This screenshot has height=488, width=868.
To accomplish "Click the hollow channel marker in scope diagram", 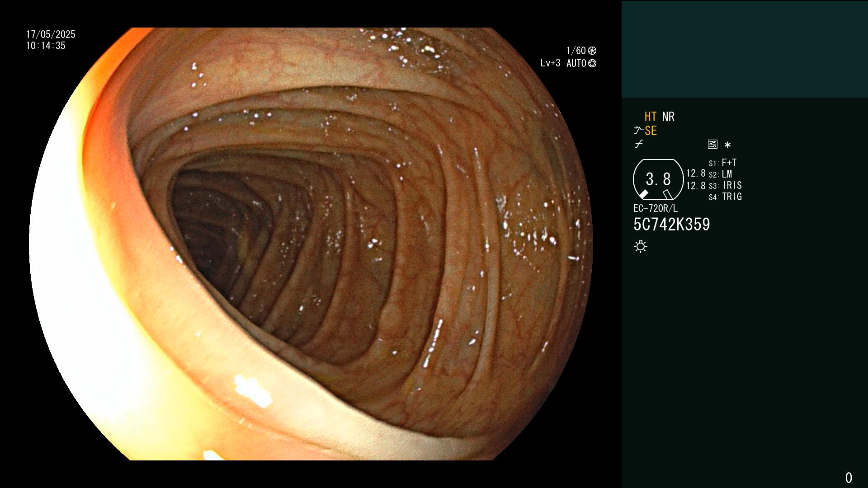I will (x=668, y=194).
